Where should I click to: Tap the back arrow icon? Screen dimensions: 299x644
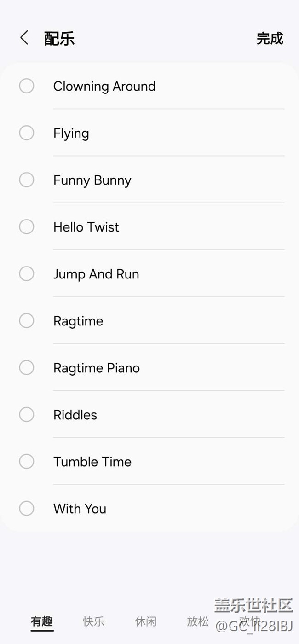pyautogui.click(x=24, y=38)
